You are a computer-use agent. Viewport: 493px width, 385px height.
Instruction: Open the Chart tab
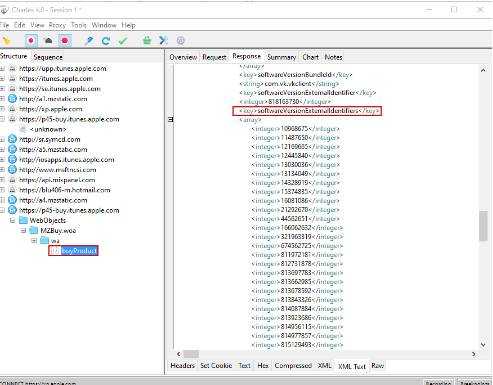310,57
